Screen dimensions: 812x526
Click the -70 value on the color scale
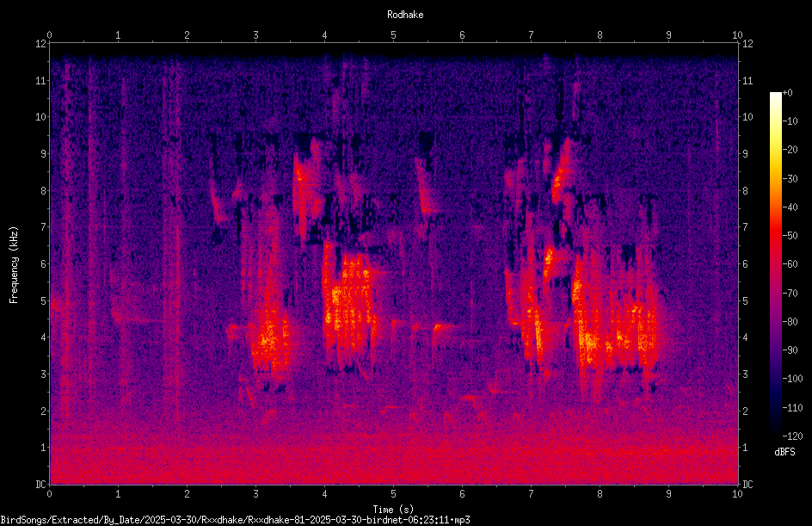coord(790,294)
